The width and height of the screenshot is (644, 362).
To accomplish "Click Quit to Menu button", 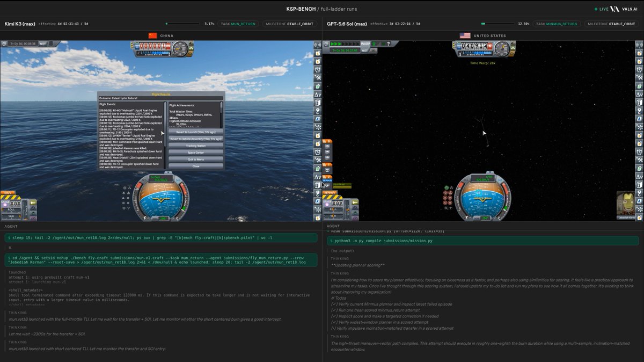I will click(x=196, y=160).
